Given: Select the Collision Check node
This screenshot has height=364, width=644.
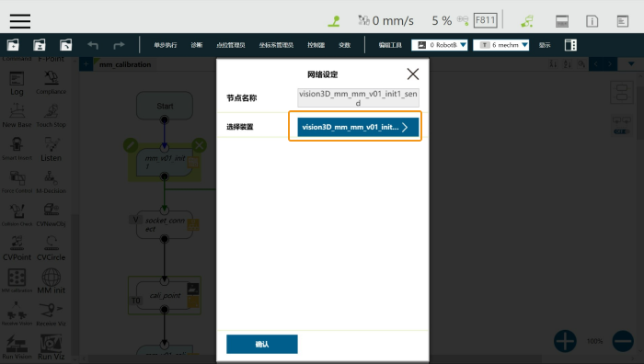Looking at the screenshot, I should (x=17, y=215).
